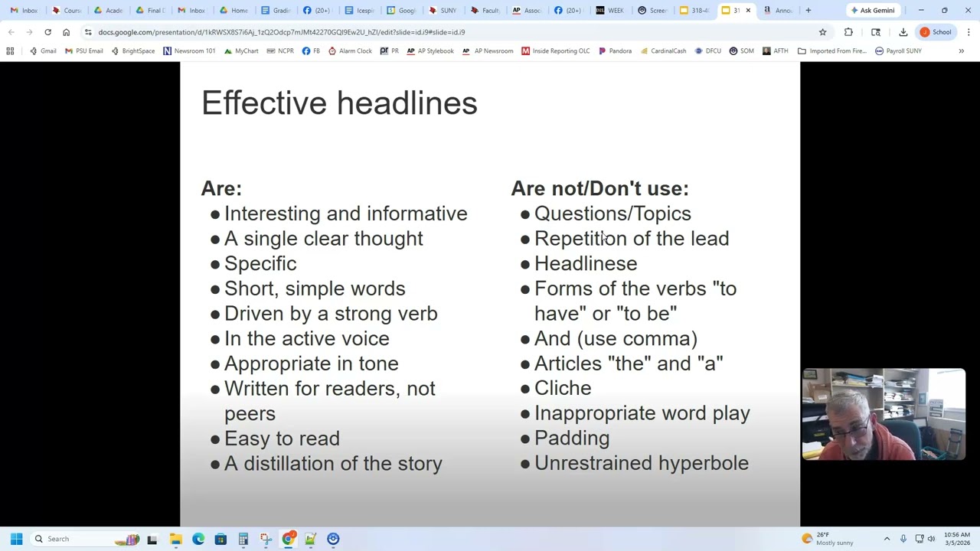This screenshot has height=551, width=980.
Task: Open the PSU Email bookmark
Action: pos(83,51)
